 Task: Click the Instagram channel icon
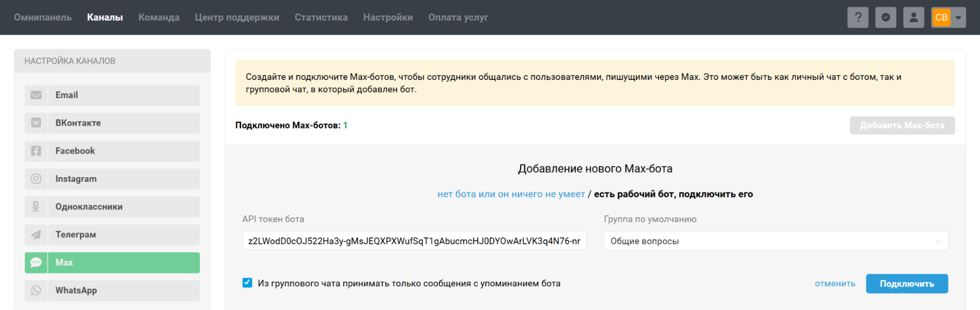[36, 179]
